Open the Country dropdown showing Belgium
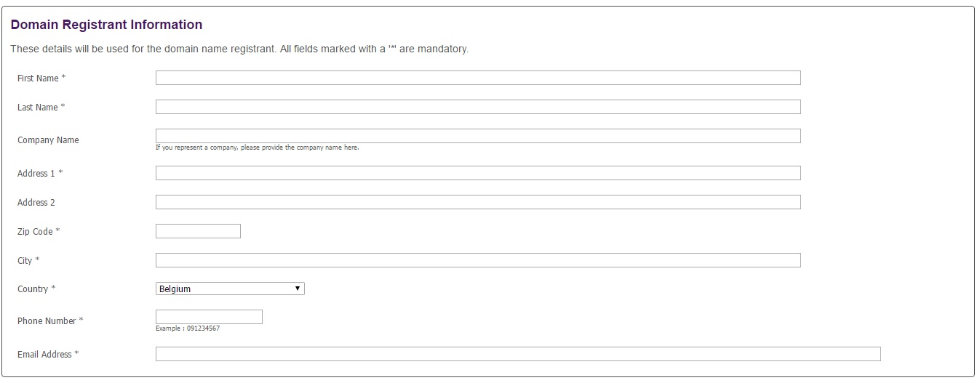 tap(230, 289)
